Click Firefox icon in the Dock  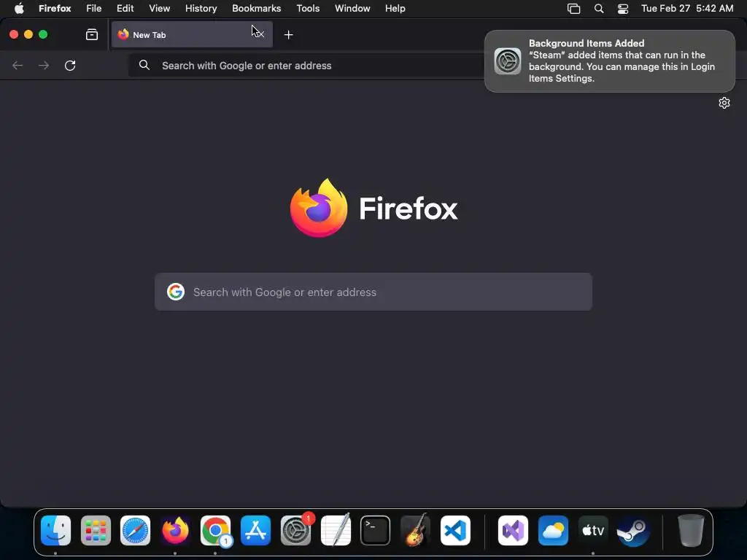(x=175, y=531)
